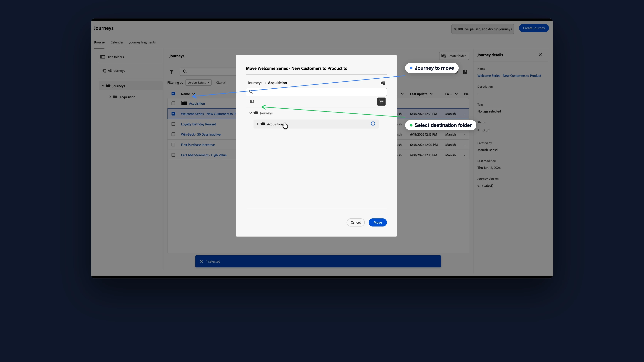644x362 pixels.
Task: Click the move dialog search field
Action: coord(316,92)
